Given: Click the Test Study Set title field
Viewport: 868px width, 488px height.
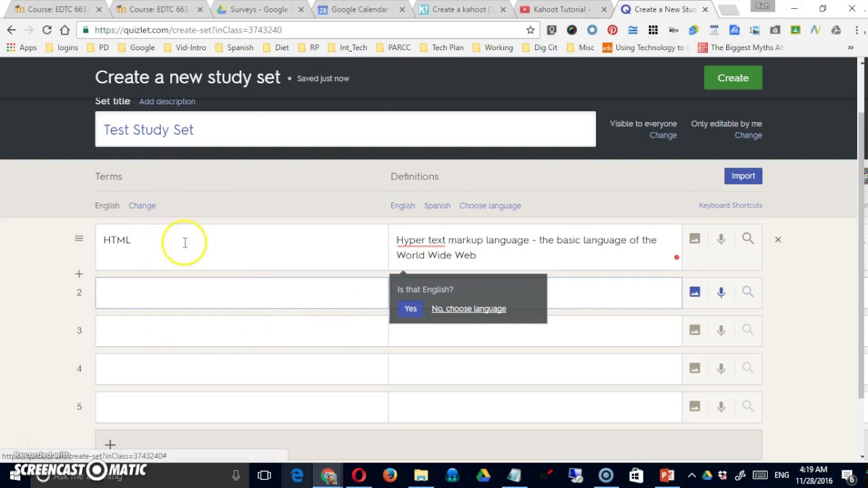Looking at the screenshot, I should 345,129.
